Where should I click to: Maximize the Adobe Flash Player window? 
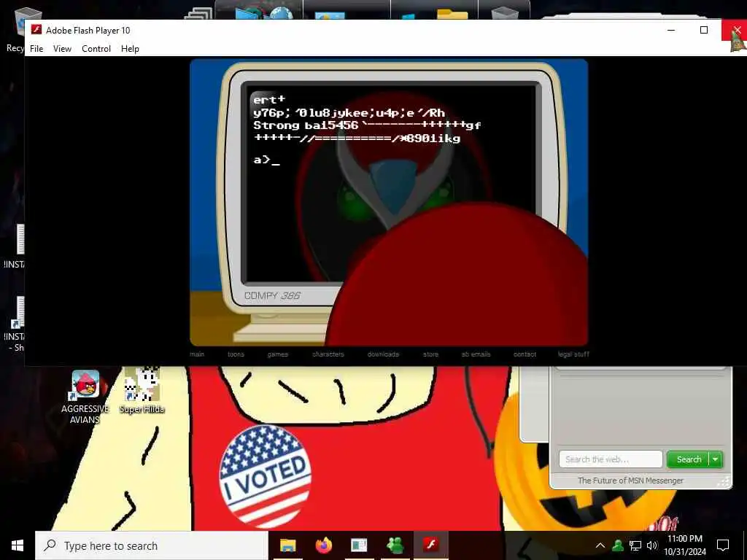click(704, 30)
